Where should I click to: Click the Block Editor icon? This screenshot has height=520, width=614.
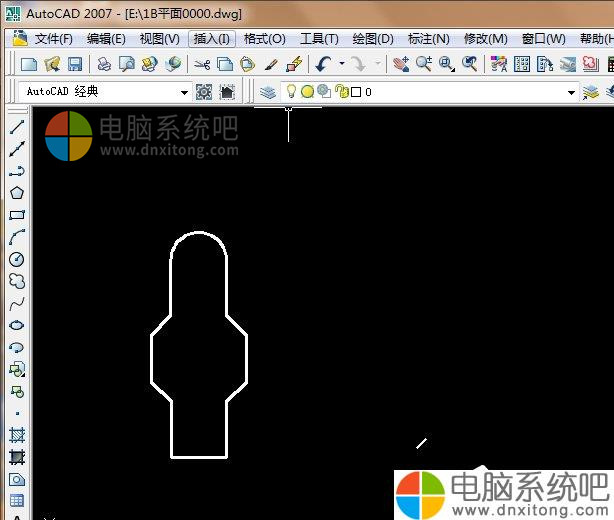[x=294, y=64]
